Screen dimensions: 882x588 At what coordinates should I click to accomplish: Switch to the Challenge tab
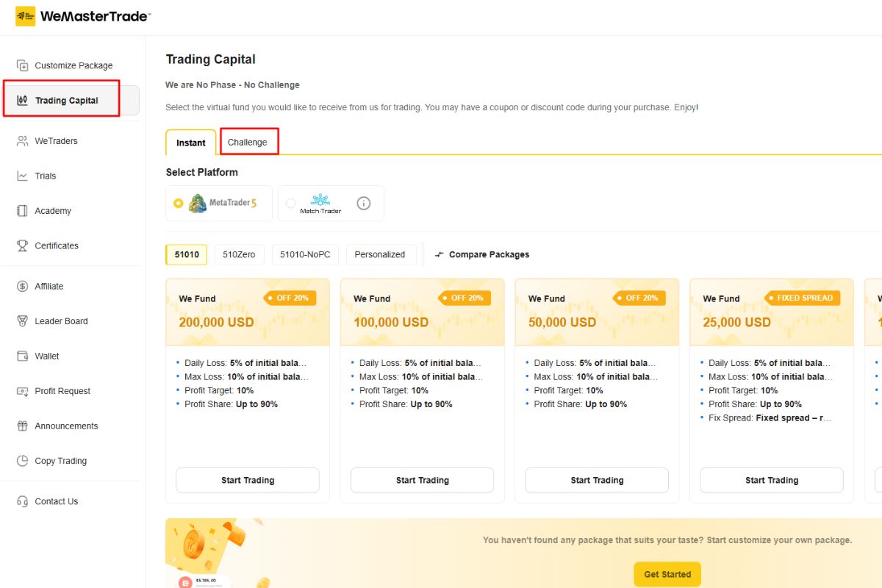(248, 142)
